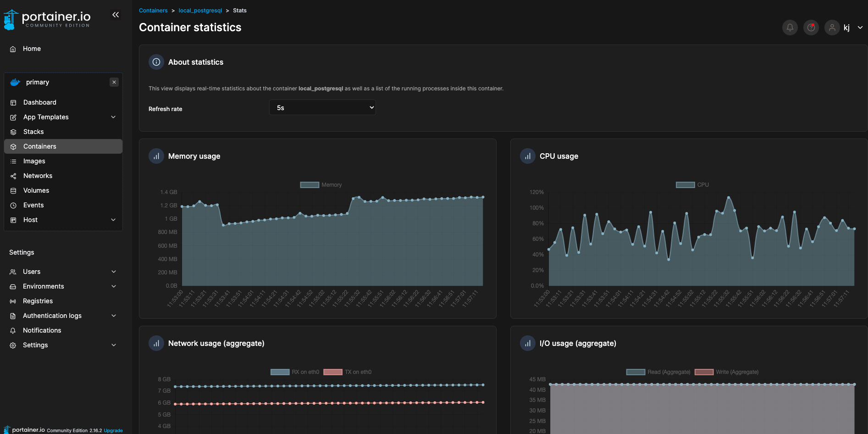Viewport: 868px width, 434px height.
Task: Click the Environments drive icon
Action: 13,287
